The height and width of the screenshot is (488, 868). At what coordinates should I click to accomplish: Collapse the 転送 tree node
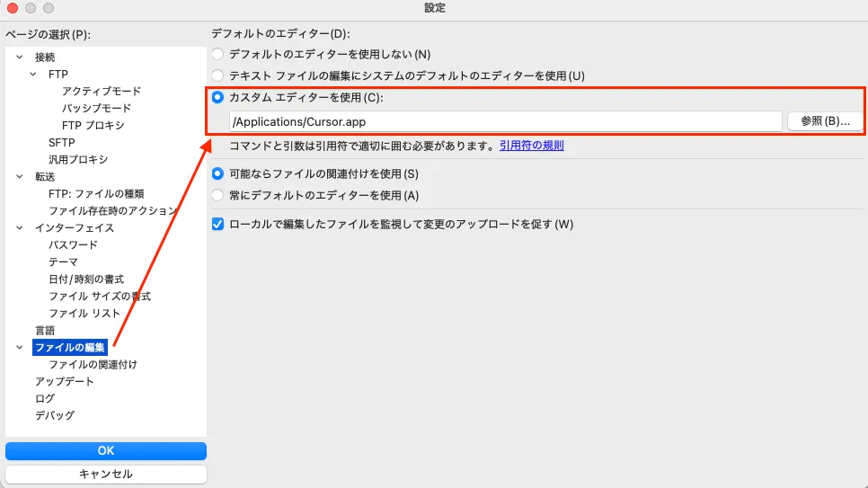(x=20, y=177)
